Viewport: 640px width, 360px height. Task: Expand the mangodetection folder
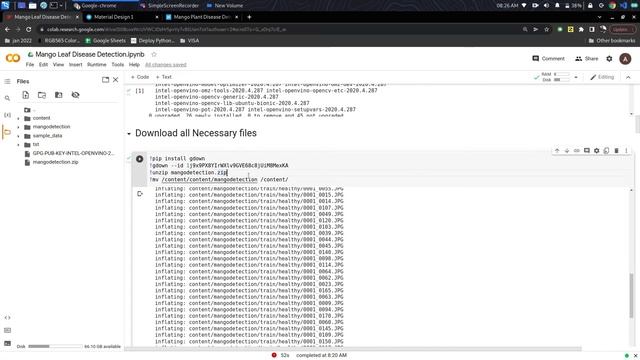18,127
